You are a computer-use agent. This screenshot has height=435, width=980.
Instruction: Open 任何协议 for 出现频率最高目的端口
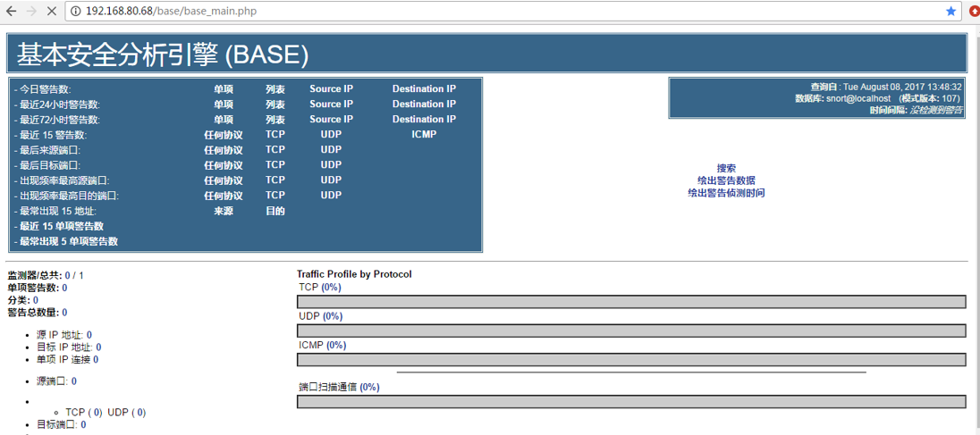click(224, 196)
